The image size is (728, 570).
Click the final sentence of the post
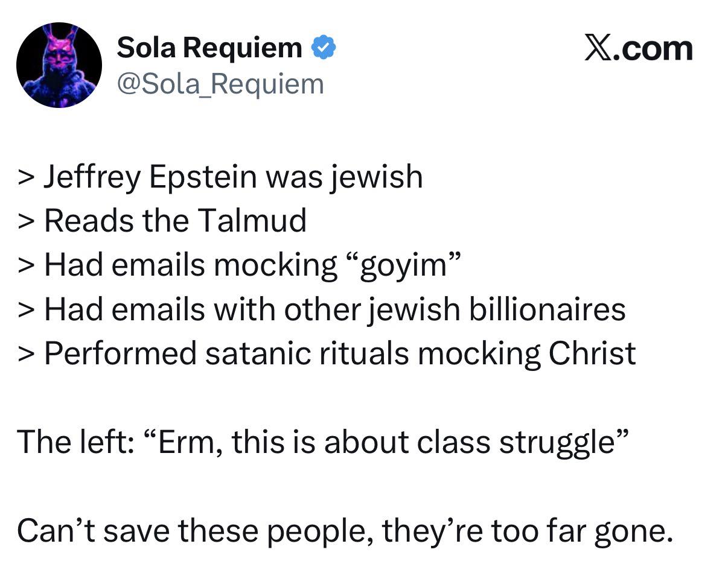coord(344,531)
